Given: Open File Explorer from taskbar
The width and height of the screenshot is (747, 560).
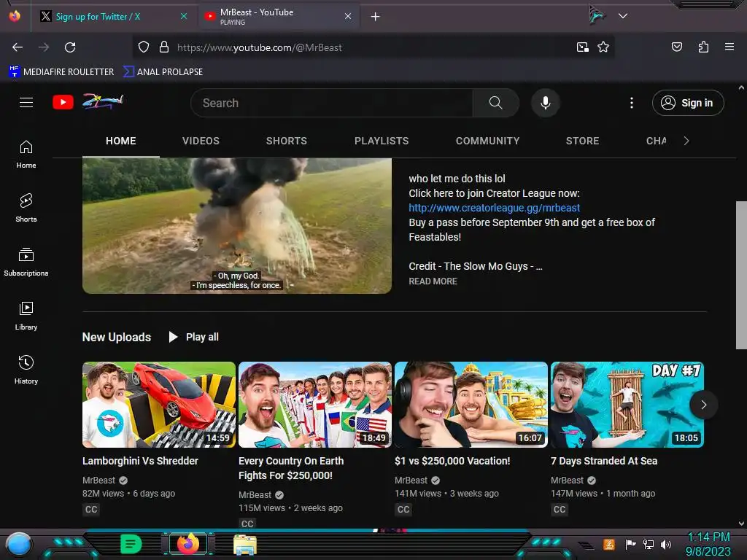Looking at the screenshot, I should (x=245, y=545).
